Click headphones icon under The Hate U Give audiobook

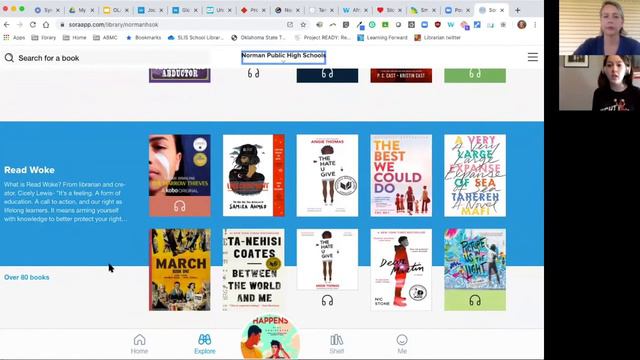[327, 301]
